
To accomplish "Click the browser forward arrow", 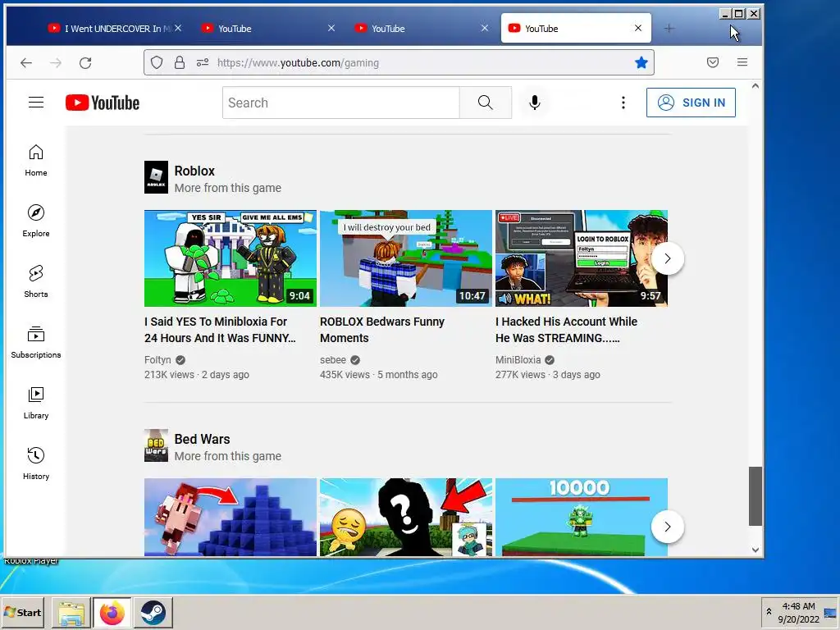I will [56, 62].
